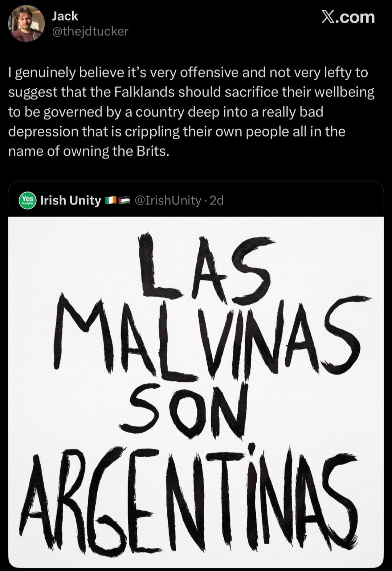Visit the @IrishUnity handle

click(x=168, y=200)
